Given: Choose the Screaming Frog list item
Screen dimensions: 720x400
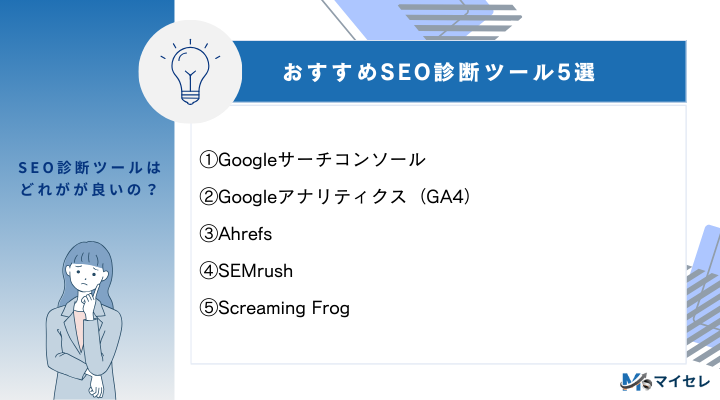Looking at the screenshot, I should pyautogui.click(x=283, y=308).
